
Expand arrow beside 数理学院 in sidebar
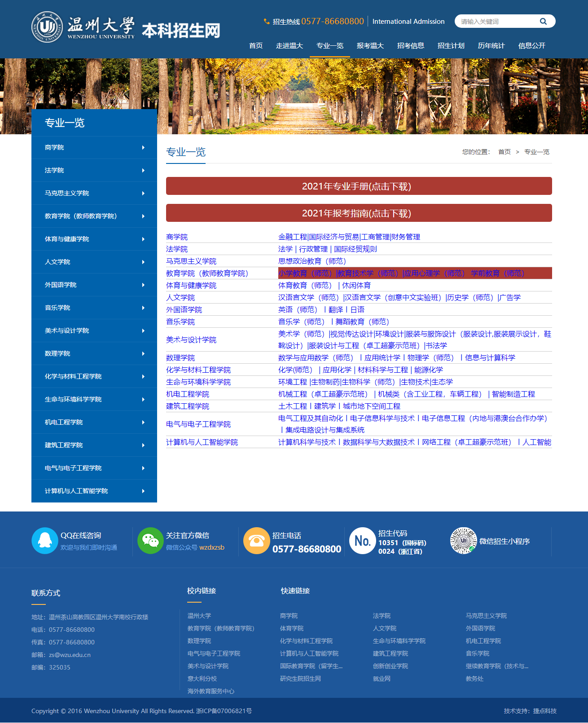pos(143,353)
